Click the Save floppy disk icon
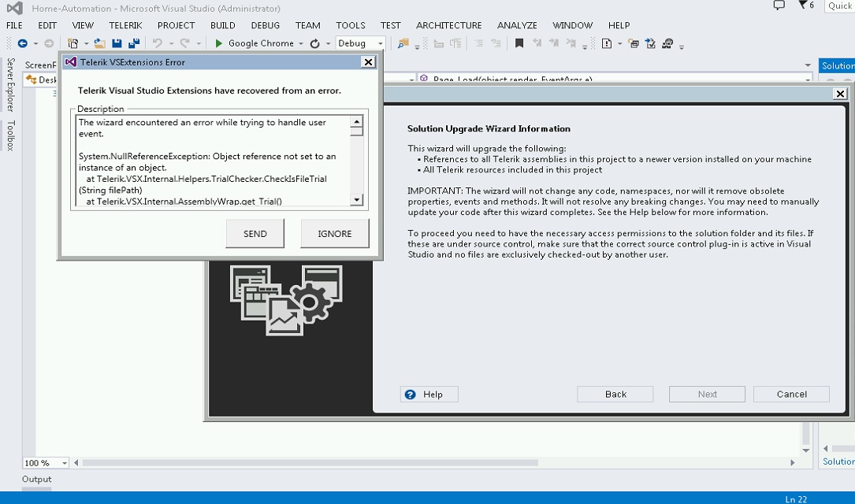The height and width of the screenshot is (504, 855). [117, 43]
